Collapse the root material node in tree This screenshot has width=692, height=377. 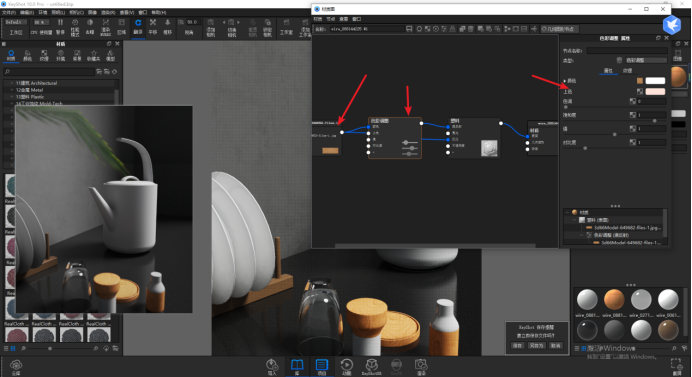tap(568, 212)
